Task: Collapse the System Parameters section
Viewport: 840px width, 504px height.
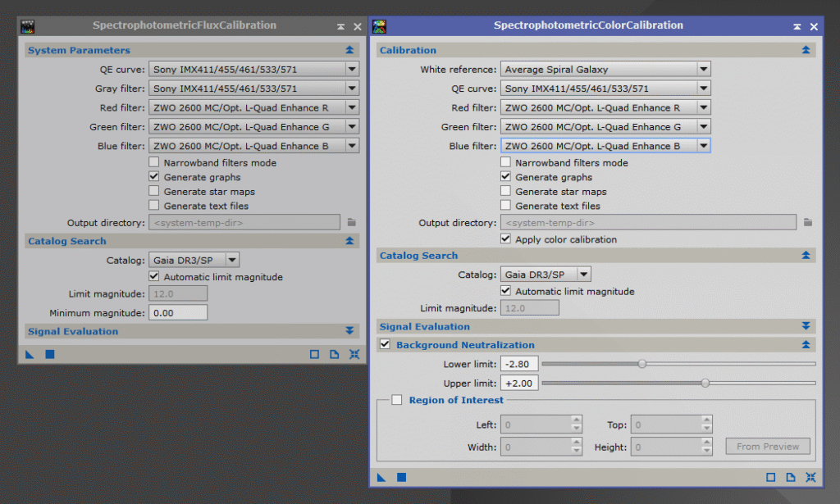Action: click(x=349, y=50)
